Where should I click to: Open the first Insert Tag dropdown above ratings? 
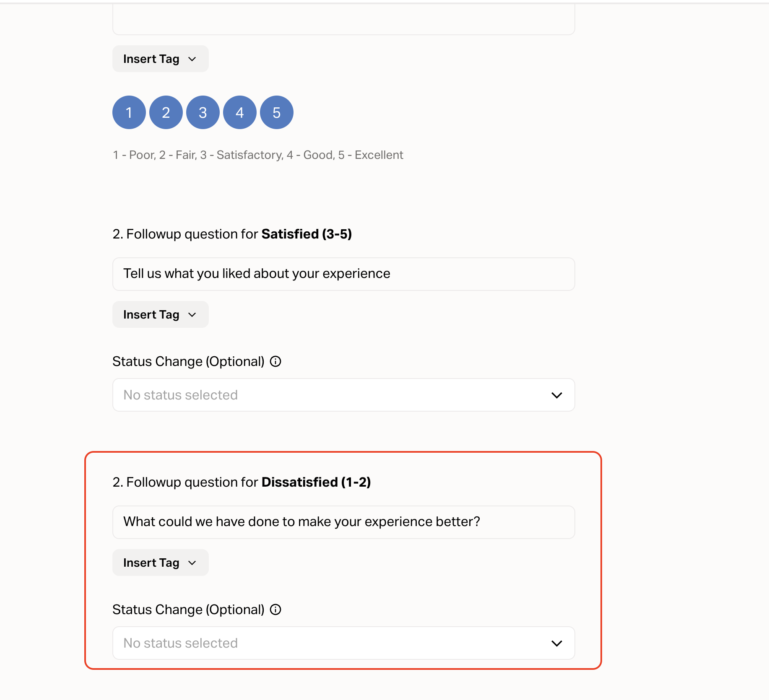pos(160,59)
